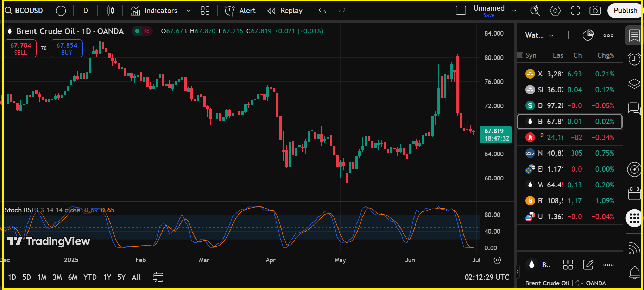Image resolution: width=644 pixels, height=290 pixels.
Task: Expand the watchlist name dropdown
Action: [x=551, y=35]
